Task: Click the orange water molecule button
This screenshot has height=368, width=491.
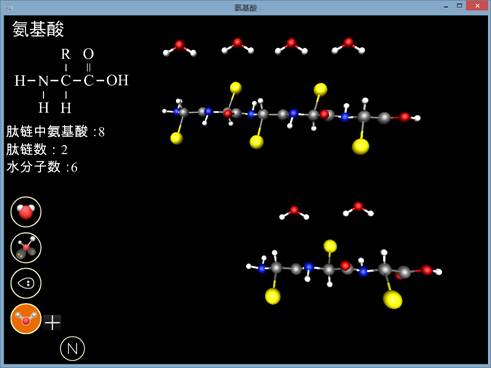Action: click(x=26, y=319)
